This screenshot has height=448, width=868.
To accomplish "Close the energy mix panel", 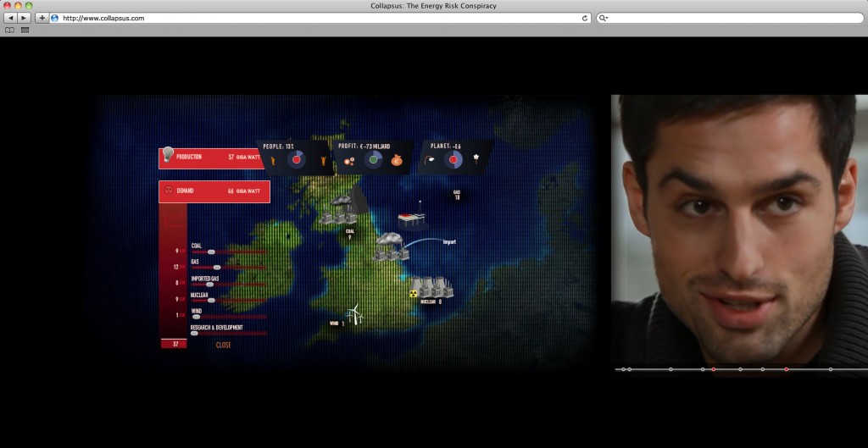I will tap(223, 345).
